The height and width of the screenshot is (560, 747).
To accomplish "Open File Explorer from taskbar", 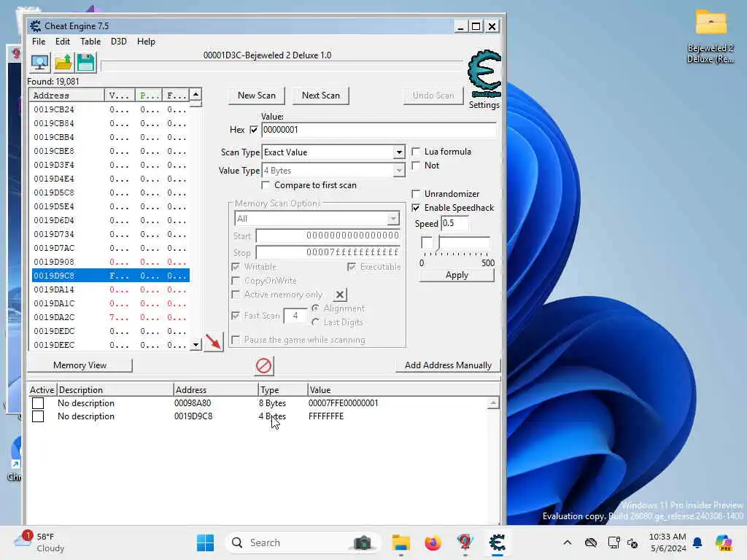I will 400,542.
